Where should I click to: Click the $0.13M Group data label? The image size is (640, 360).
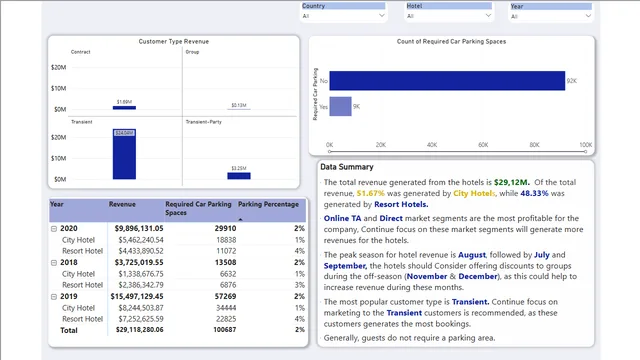click(239, 105)
